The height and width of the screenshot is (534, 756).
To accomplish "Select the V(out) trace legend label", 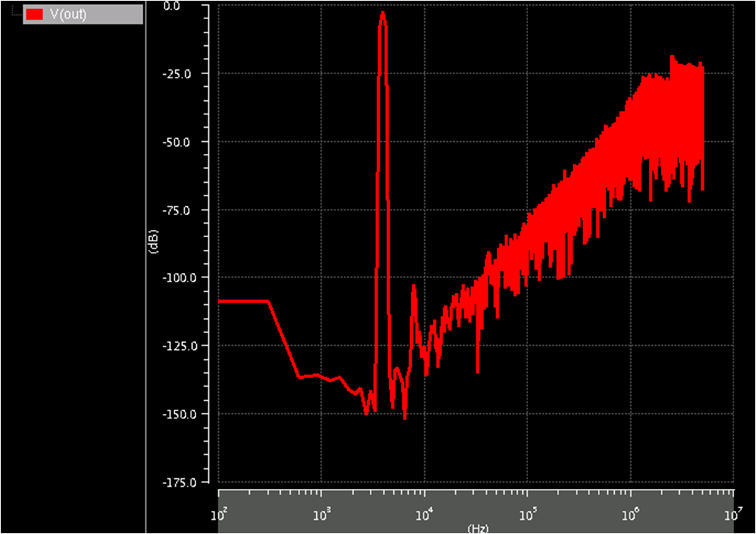I will pos(68,14).
